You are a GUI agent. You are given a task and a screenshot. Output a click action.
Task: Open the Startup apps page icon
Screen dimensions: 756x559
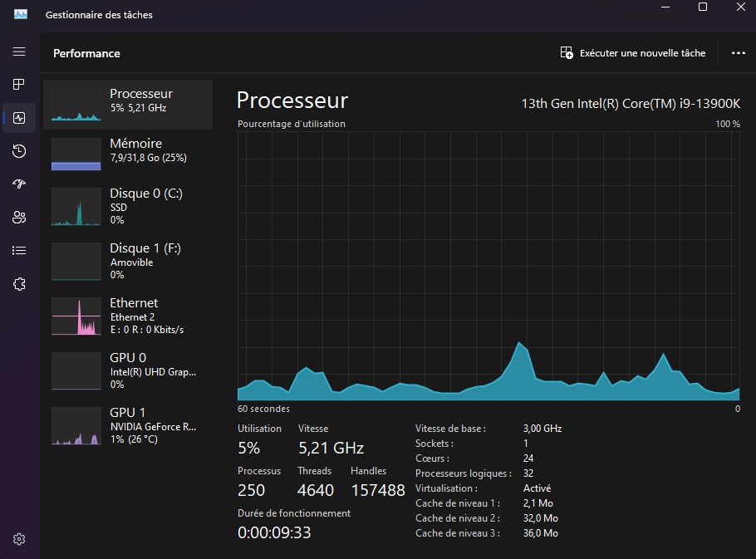coord(19,184)
